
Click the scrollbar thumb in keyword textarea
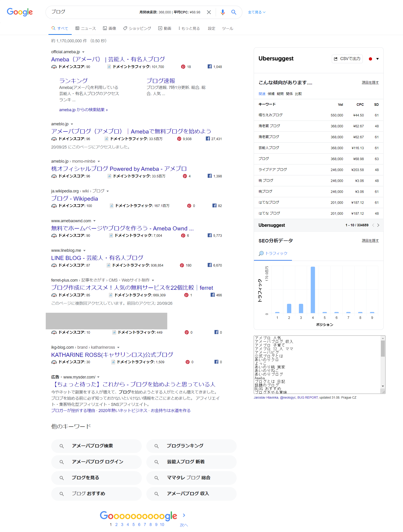[383, 348]
